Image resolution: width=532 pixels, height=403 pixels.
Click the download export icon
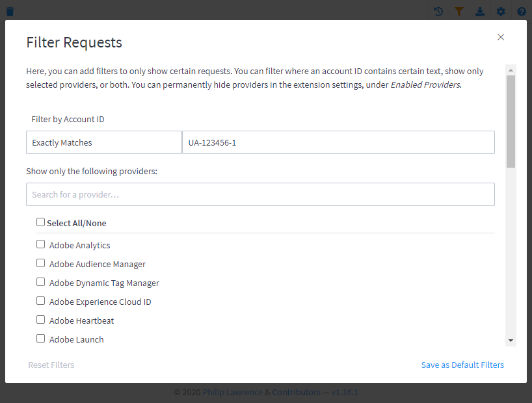tap(480, 12)
